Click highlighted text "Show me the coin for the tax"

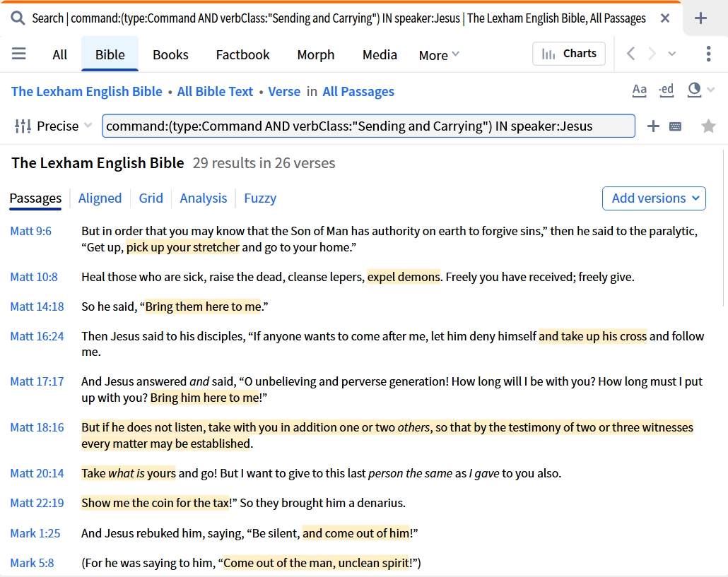pyautogui.click(x=156, y=503)
